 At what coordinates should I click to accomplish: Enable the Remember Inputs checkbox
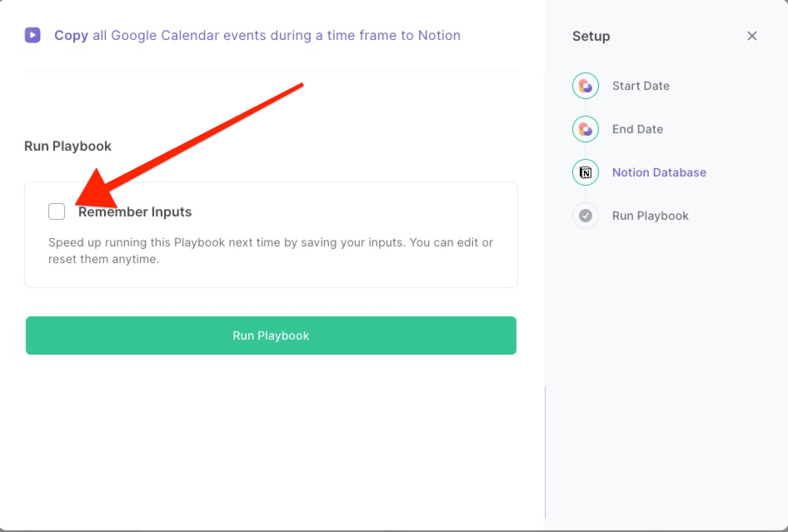pos(57,211)
